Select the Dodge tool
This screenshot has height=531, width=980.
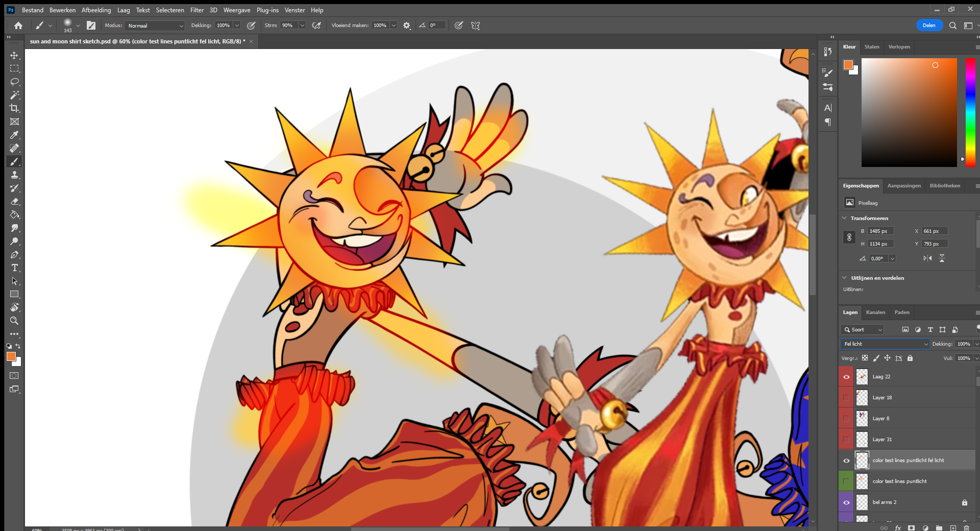(x=14, y=241)
